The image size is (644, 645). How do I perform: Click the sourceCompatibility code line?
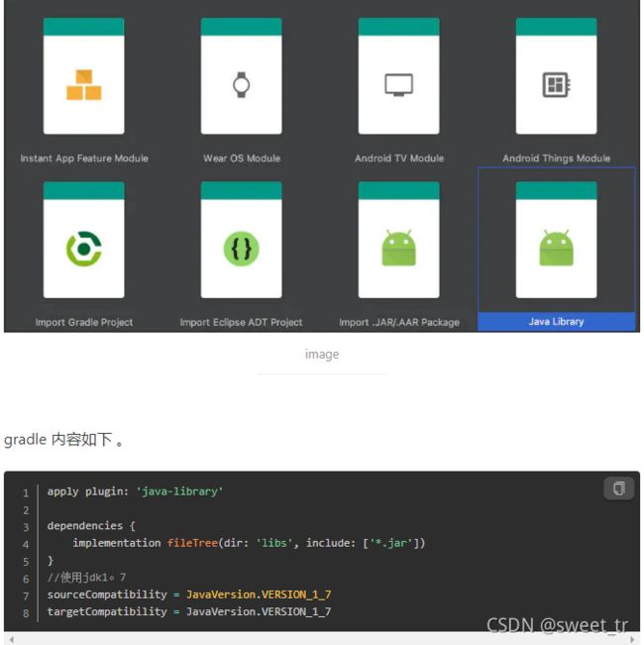coord(189,594)
